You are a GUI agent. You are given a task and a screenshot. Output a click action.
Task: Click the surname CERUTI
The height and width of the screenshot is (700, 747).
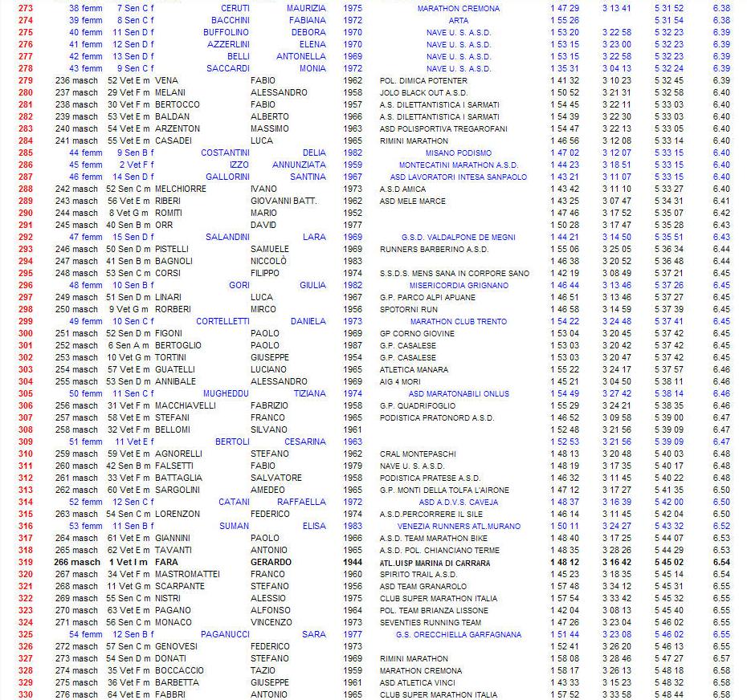235,9
